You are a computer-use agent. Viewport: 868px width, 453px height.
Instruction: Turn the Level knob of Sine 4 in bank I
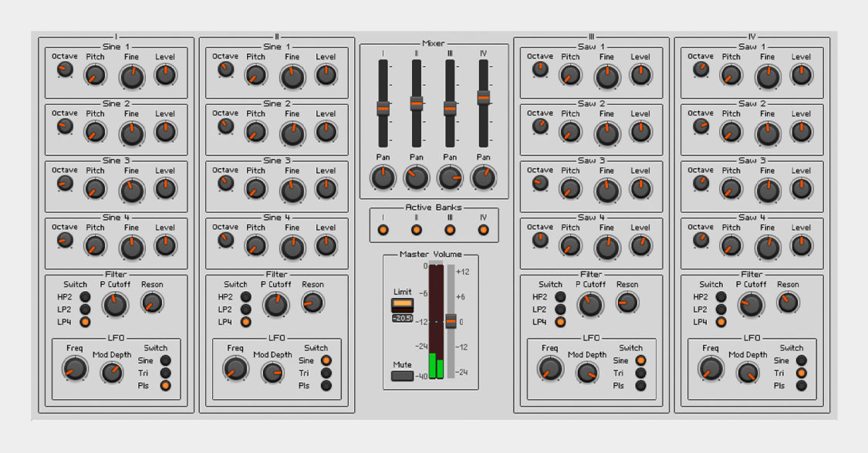(x=164, y=245)
